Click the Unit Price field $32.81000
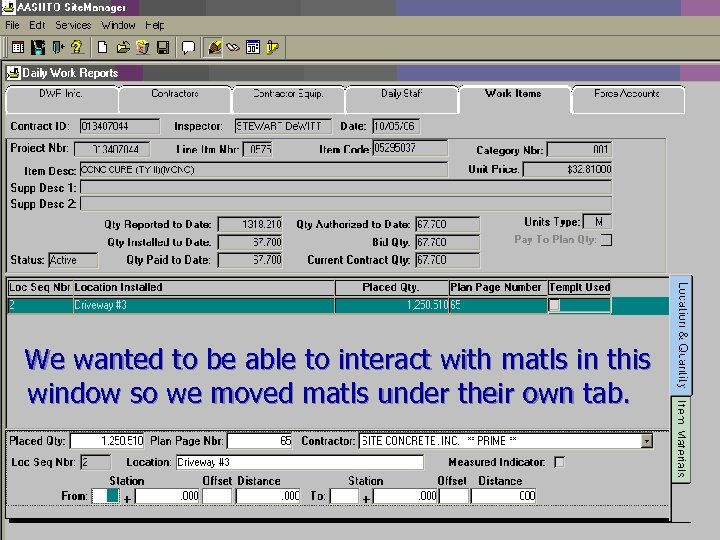Image resolution: width=720 pixels, height=540 pixels. coord(568,169)
